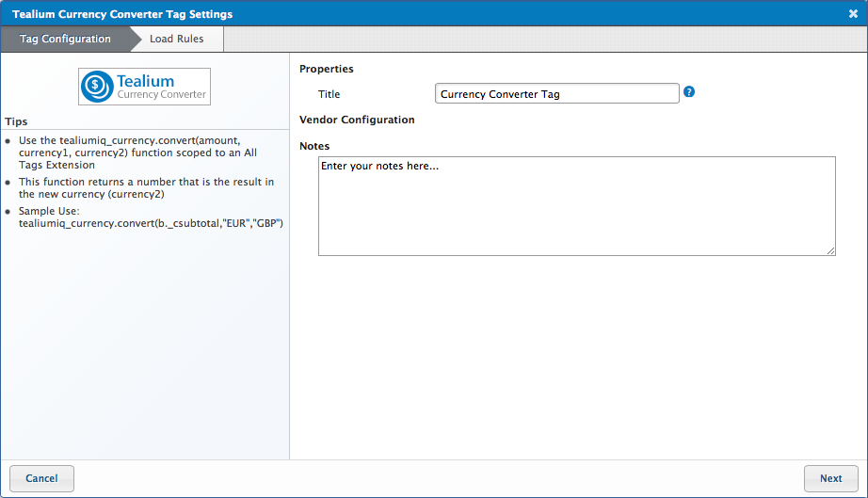Select the Properties section heading
868x498 pixels.
[326, 69]
